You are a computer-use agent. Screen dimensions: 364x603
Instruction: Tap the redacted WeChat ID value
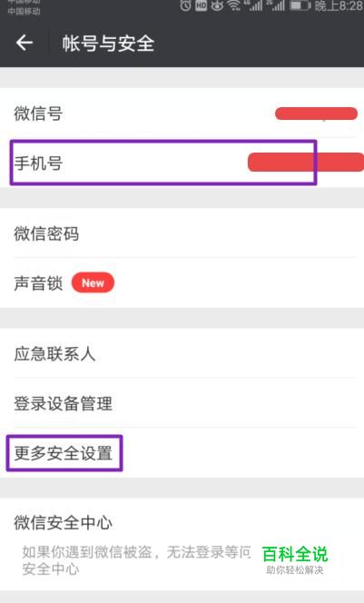coord(316,114)
